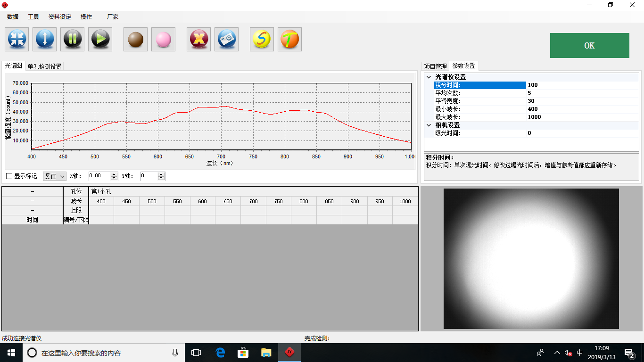This screenshot has width=644, height=362.
Task: Enable the 显示标记 checkbox
Action: (x=9, y=176)
